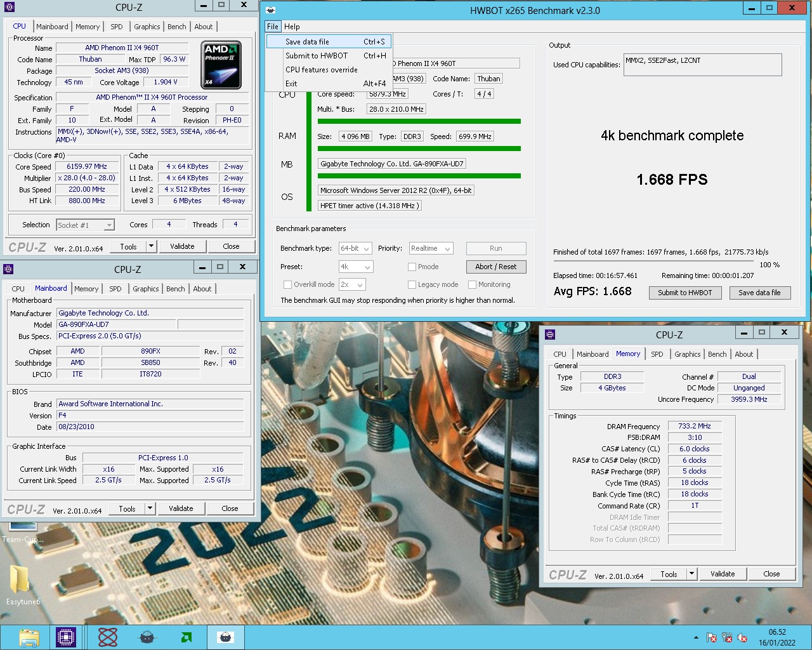
Task: Click Validate in the top CPU-Z window
Action: (182, 246)
